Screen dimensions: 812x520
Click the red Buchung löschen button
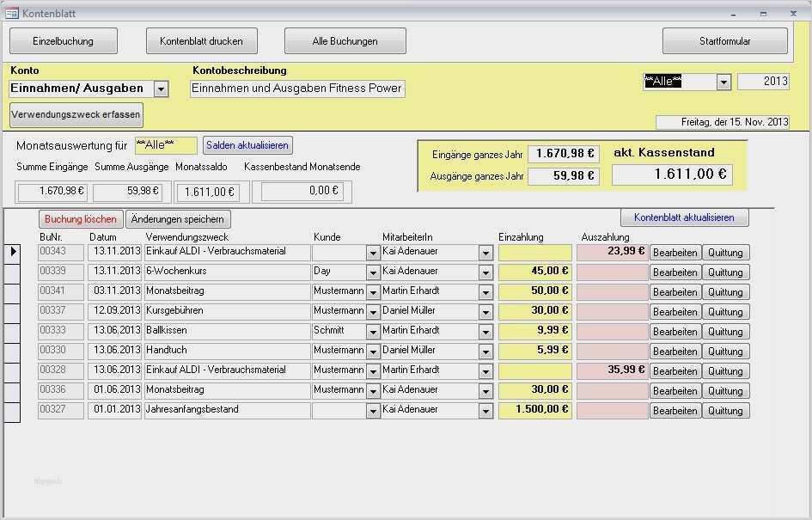pos(80,219)
